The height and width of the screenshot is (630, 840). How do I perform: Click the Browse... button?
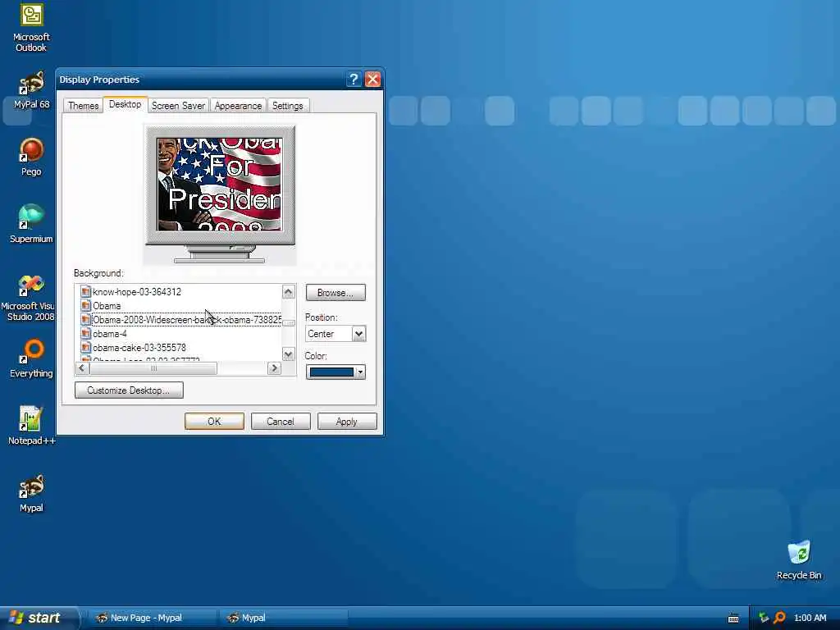pos(336,293)
